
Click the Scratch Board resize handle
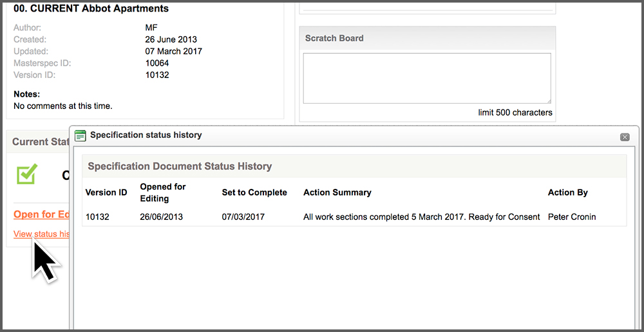coord(548,101)
